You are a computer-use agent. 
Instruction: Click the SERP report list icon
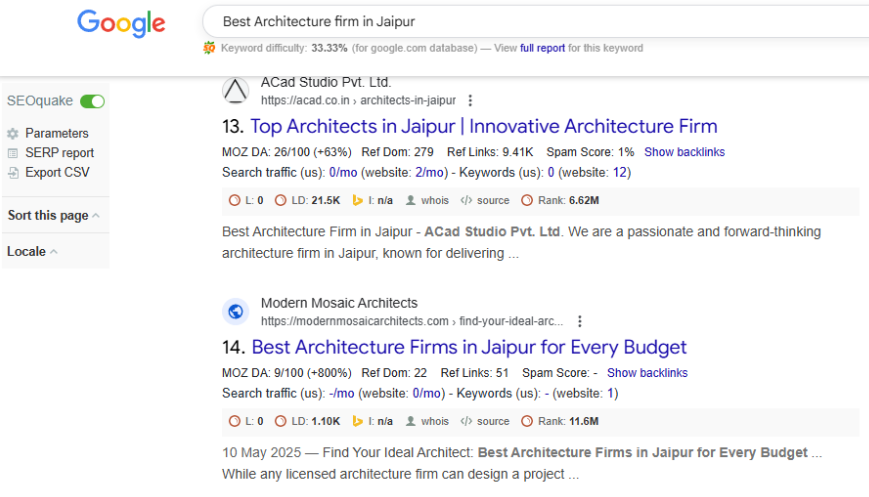[13, 153]
